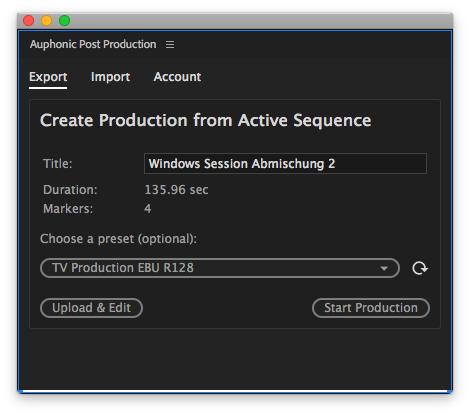Close the window with the red button
Image resolution: width=470 pixels, height=415 pixels.
(29, 21)
